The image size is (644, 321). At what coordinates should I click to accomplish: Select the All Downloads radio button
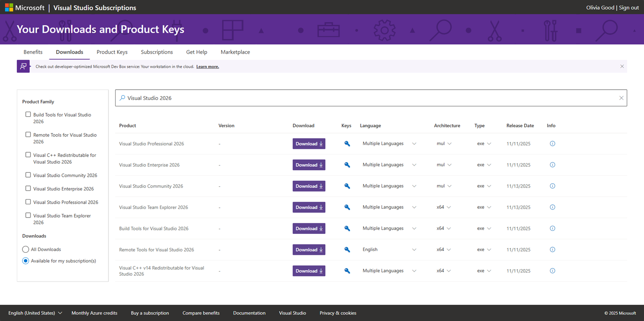25,249
